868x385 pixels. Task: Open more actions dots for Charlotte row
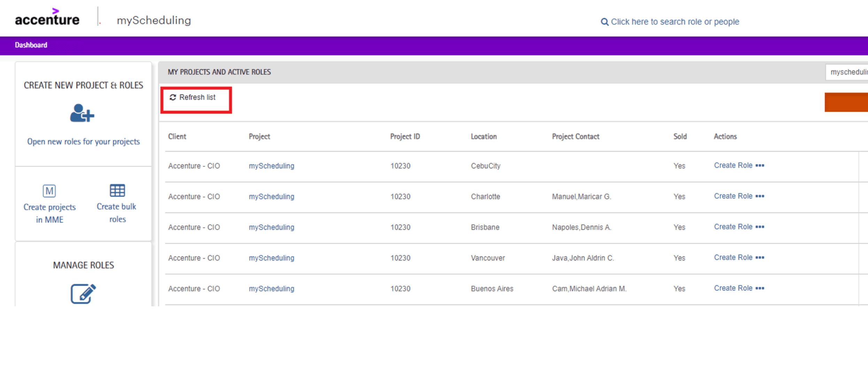point(760,196)
